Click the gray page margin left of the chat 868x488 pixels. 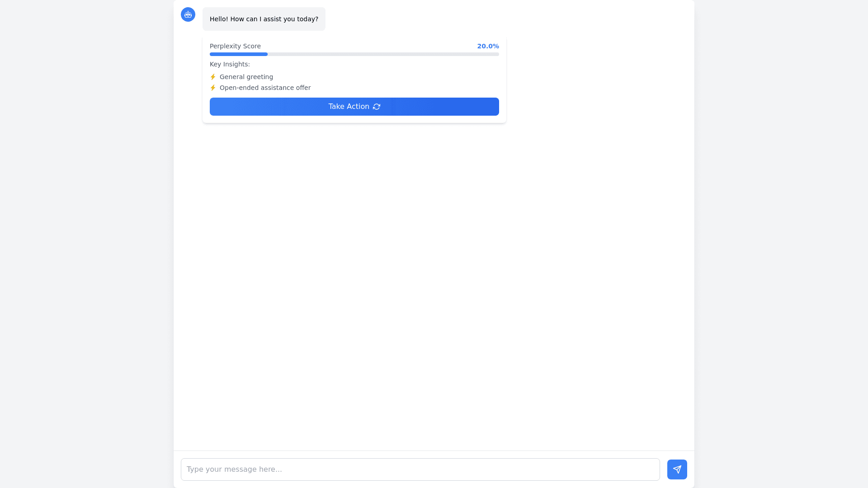(x=86, y=244)
